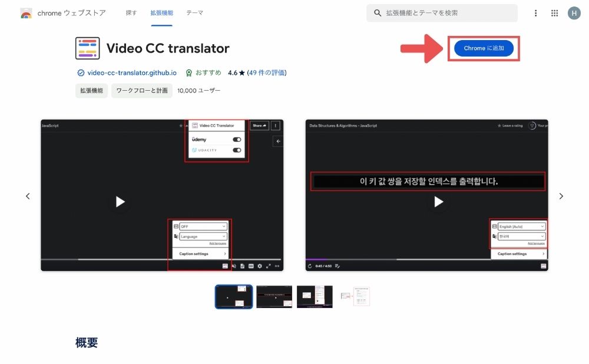
Task: Click Add language link in second preview
Action: (x=536, y=243)
